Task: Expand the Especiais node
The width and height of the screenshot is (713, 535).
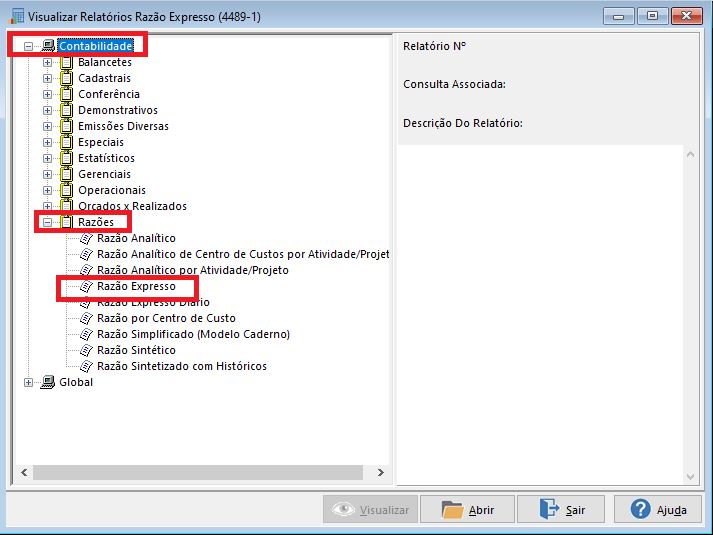Action: 47,142
